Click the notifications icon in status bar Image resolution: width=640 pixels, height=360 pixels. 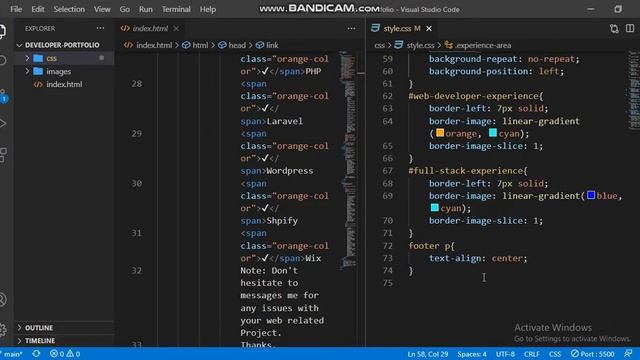[x=629, y=353]
